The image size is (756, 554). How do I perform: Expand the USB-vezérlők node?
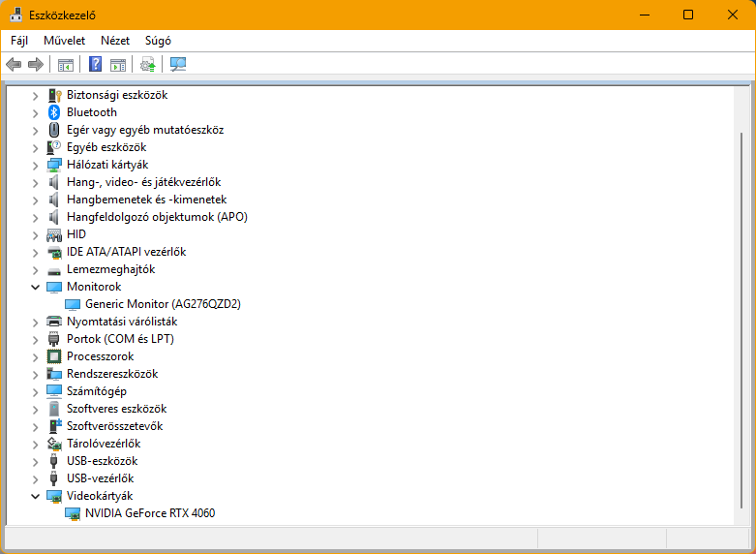(x=36, y=478)
